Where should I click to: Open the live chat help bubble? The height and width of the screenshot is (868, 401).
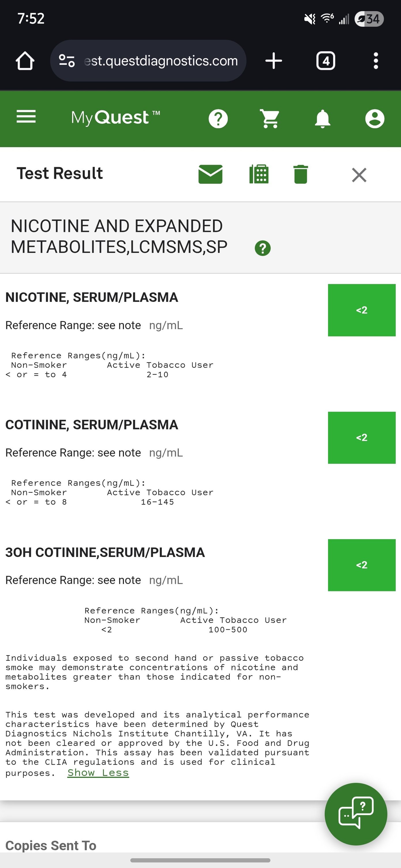coord(356,814)
